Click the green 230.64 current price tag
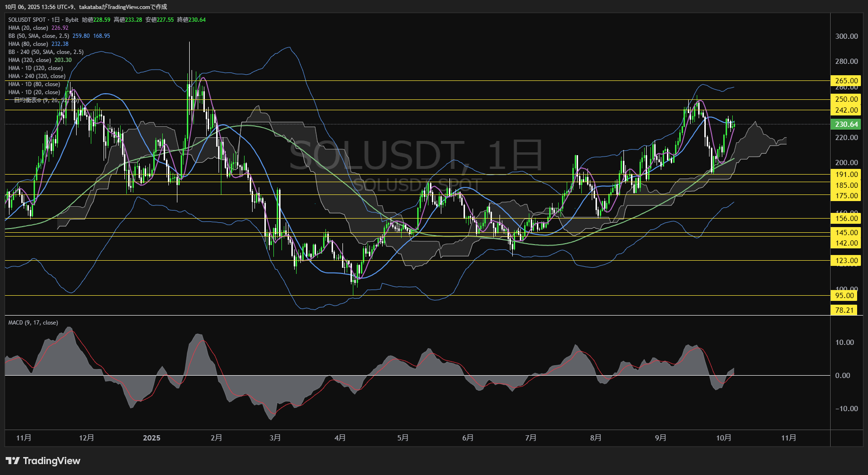 (845, 124)
